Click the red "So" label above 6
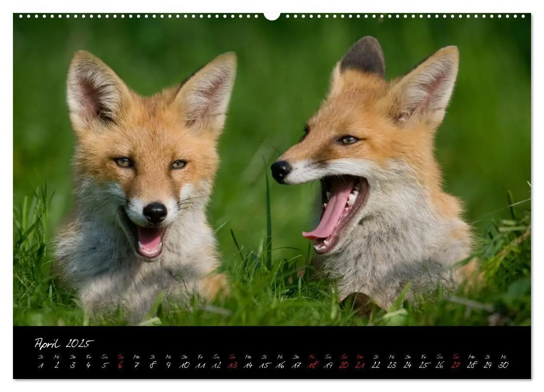 tap(120, 357)
